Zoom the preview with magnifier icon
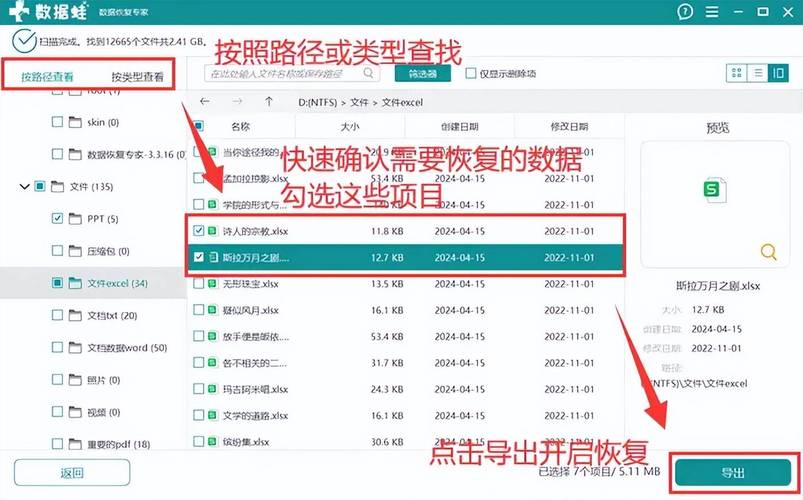 click(768, 252)
